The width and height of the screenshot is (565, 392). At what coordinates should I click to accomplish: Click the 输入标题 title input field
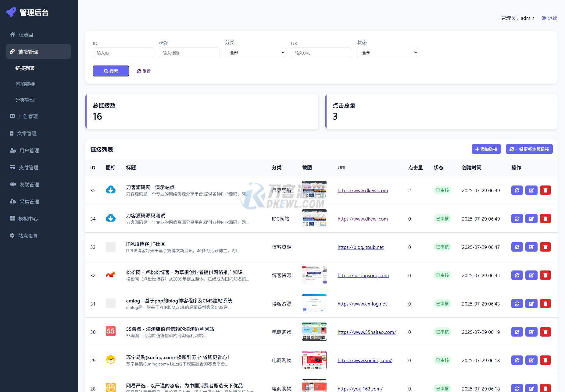click(x=189, y=53)
